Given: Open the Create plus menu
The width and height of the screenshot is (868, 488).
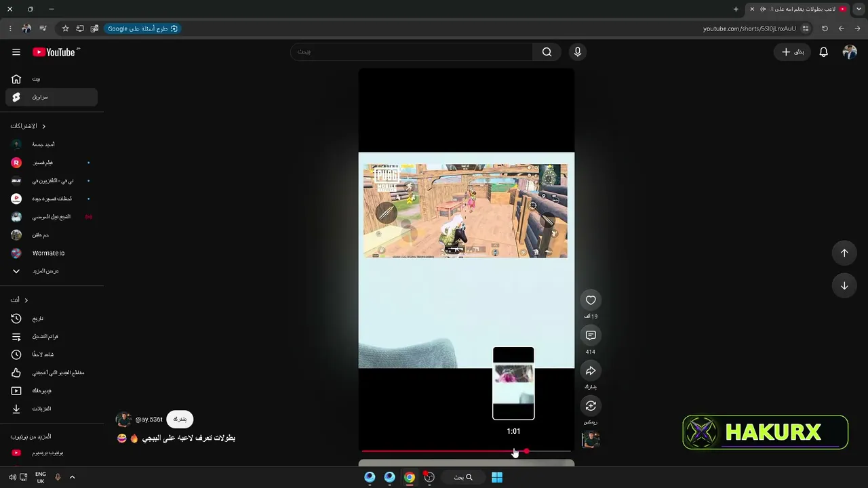Looking at the screenshot, I should pos(792,52).
